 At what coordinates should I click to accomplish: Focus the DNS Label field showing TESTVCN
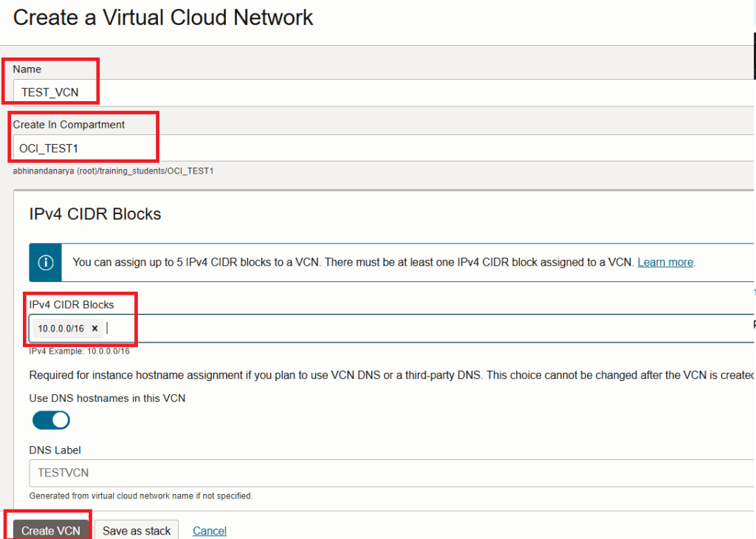[x=369, y=473]
